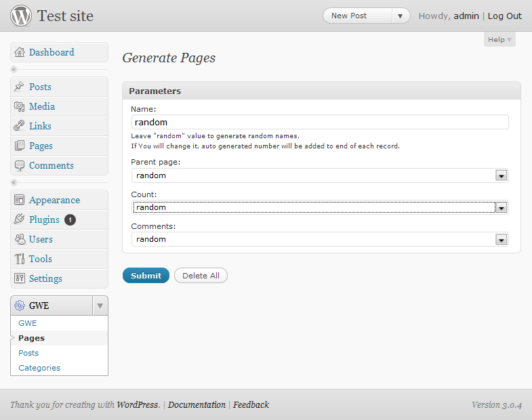This screenshot has width=532, height=420.
Task: Click the Media icon in sidebar
Action: [20, 106]
